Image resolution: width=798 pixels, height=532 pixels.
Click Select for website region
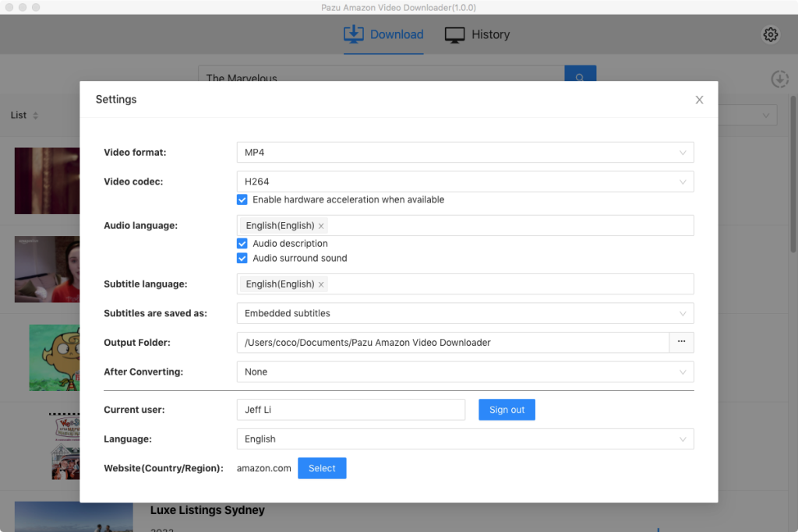[322, 468]
